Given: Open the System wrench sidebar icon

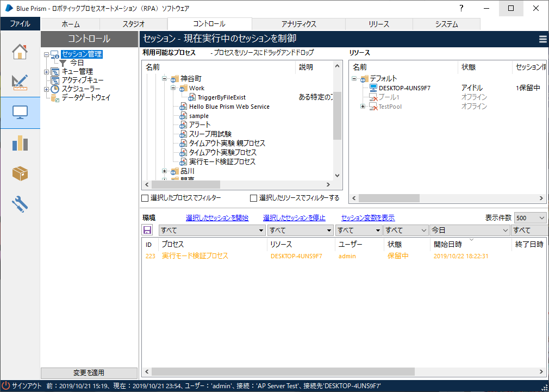Looking at the screenshot, I should coord(20,203).
